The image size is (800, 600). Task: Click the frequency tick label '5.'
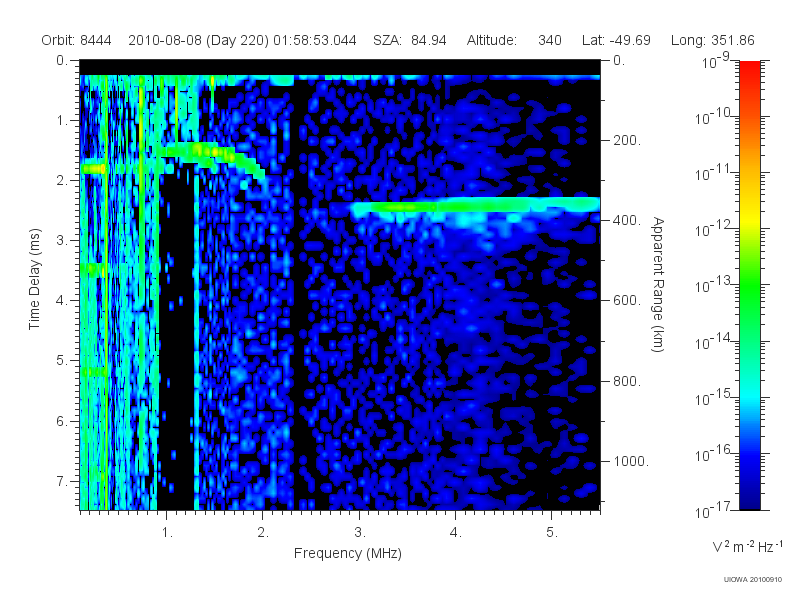tap(552, 532)
